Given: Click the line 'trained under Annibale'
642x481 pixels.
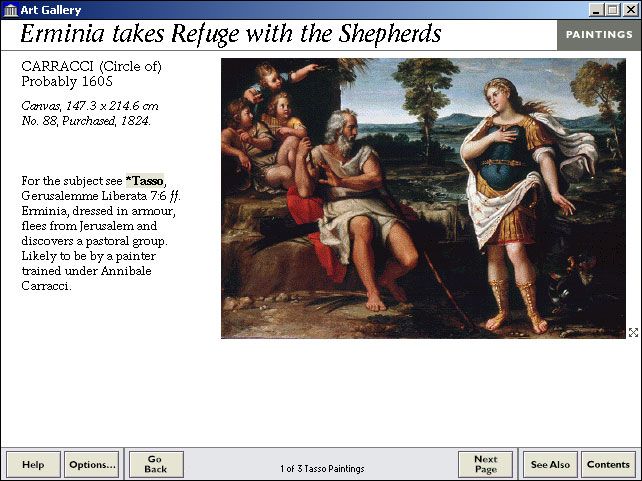Looking at the screenshot, I should tap(86, 271).
